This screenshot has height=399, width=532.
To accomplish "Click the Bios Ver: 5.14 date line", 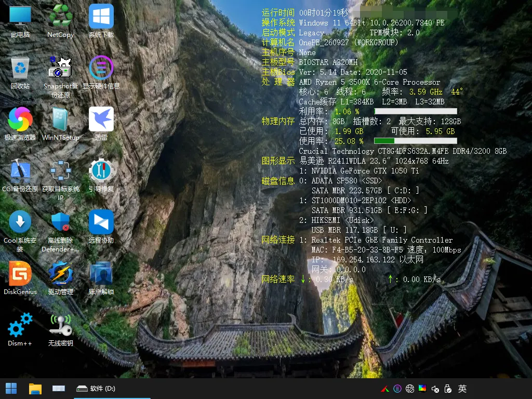I will pyautogui.click(x=353, y=72).
